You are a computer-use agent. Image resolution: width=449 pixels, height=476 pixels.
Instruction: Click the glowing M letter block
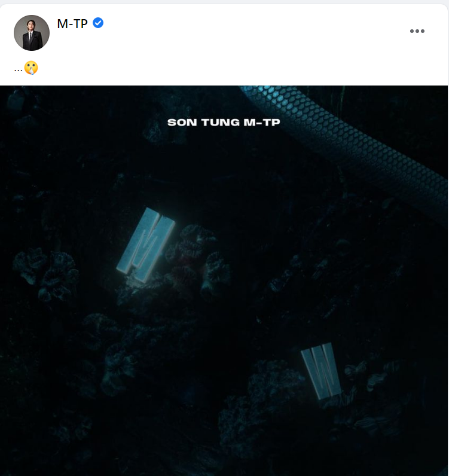pos(146,245)
